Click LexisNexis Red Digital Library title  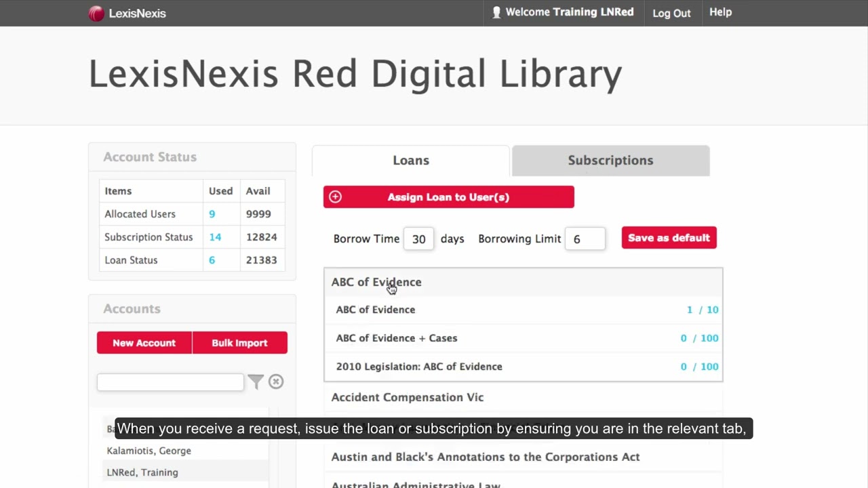[355, 74]
